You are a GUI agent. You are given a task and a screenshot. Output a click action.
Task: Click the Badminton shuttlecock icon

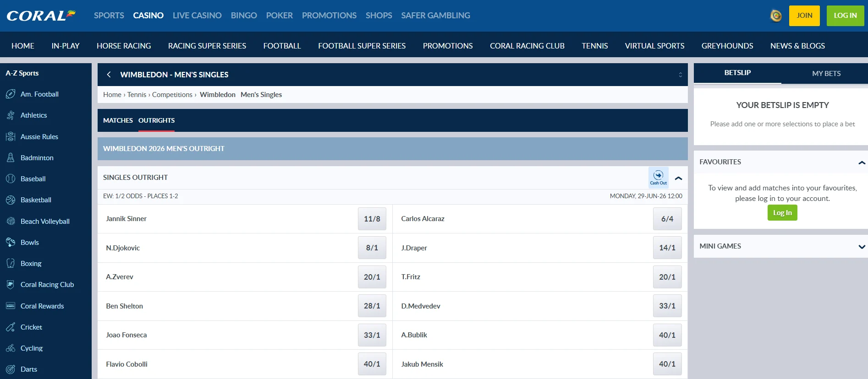tap(11, 158)
